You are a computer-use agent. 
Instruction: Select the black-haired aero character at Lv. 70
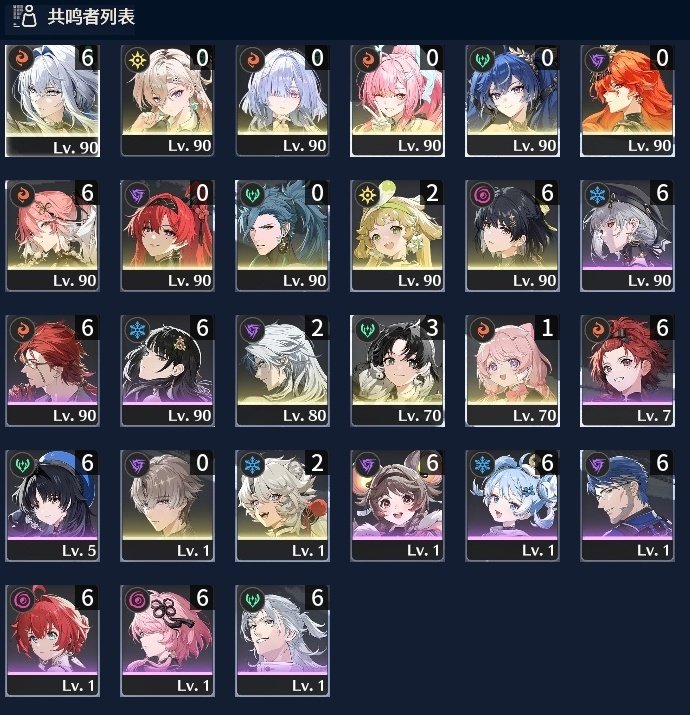point(397,370)
